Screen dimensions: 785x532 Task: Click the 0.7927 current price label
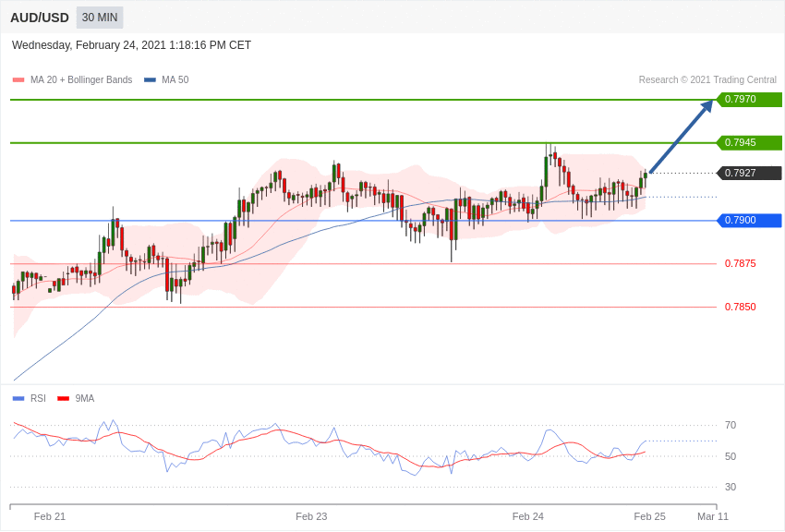tap(749, 173)
